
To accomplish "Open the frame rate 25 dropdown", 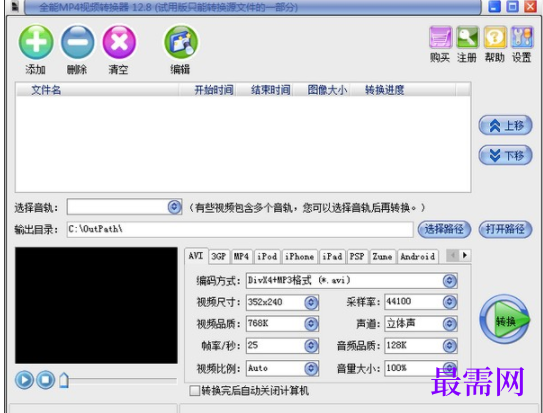I will [311, 345].
